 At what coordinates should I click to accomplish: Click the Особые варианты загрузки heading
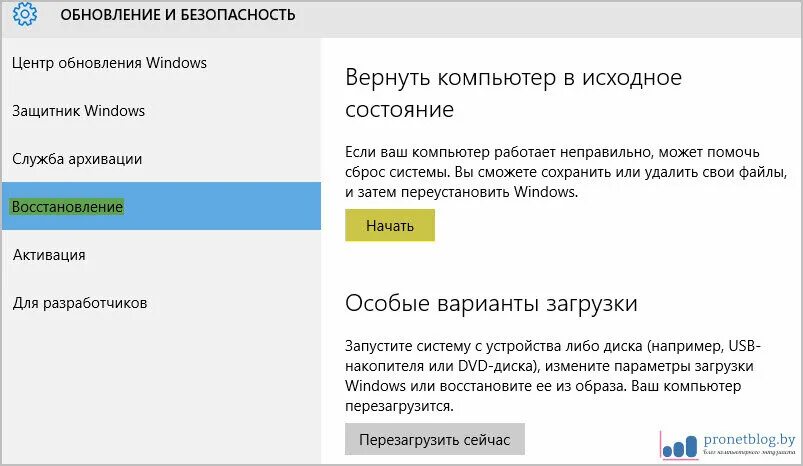click(491, 303)
